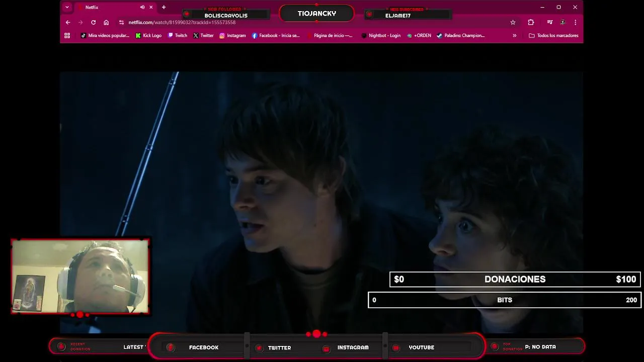Open the tab search dropdown arrow
The image size is (644, 362).
tap(67, 7)
